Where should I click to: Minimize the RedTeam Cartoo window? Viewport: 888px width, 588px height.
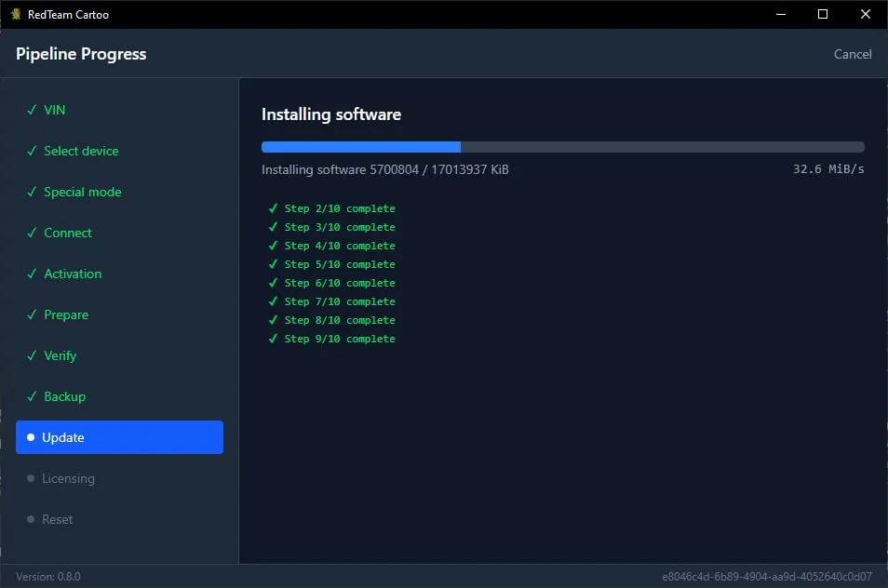781,14
